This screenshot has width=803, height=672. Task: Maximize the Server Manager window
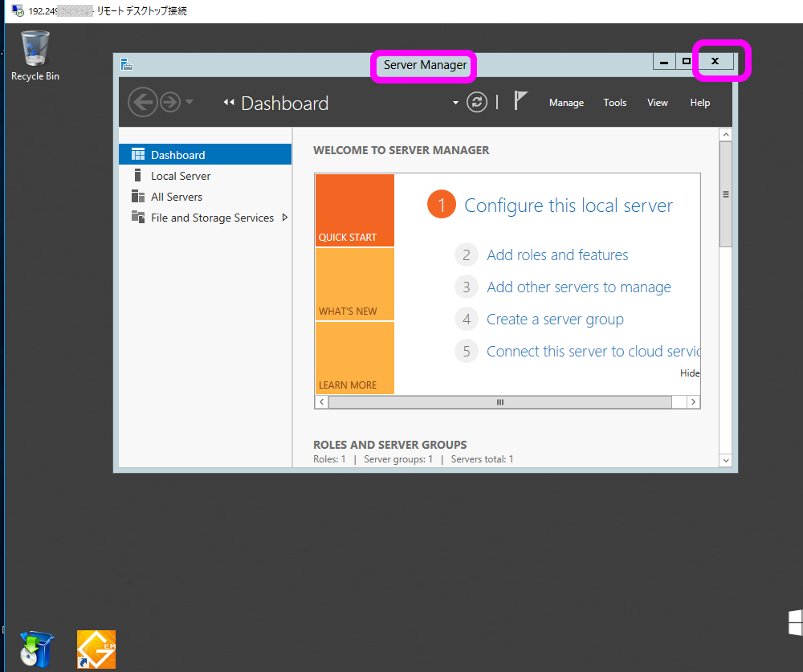coord(686,62)
